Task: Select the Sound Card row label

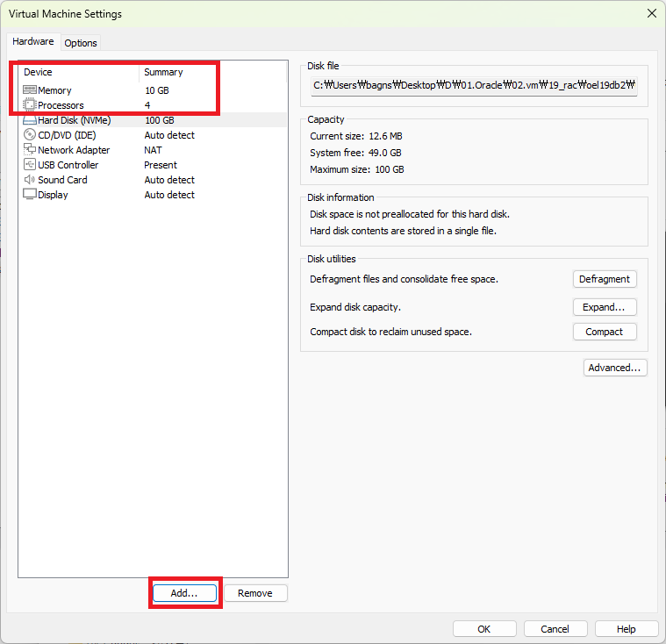Action: coord(62,180)
